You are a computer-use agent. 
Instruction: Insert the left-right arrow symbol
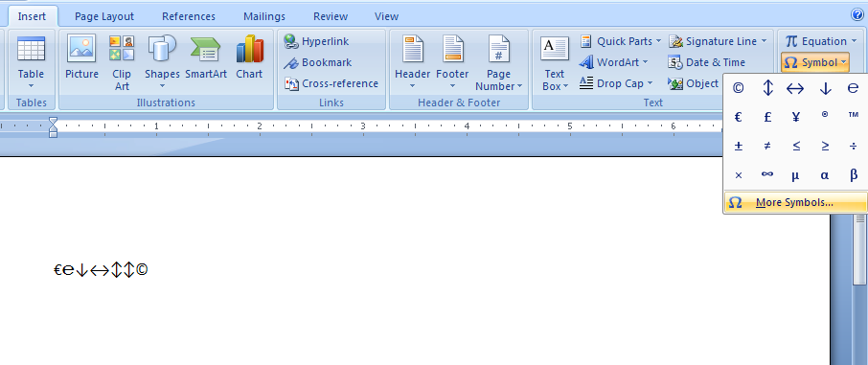(795, 88)
